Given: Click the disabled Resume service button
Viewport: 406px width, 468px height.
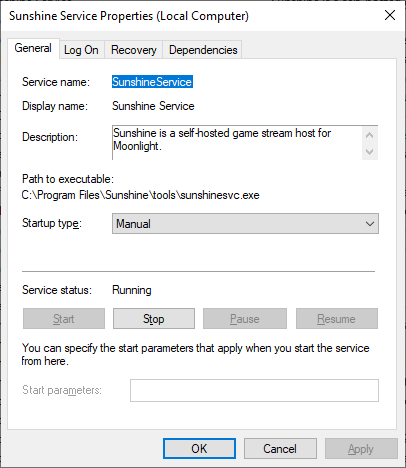Looking at the screenshot, I should pos(337,319).
